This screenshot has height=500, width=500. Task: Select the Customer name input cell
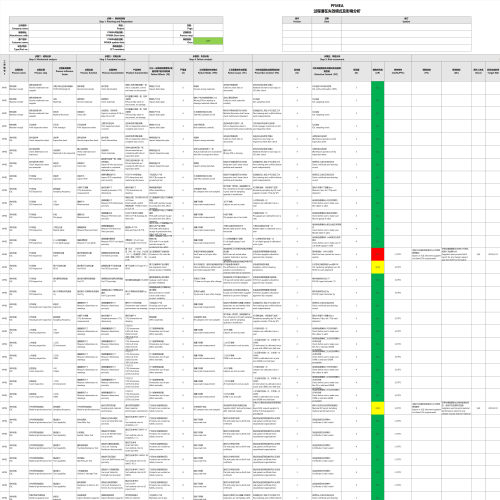point(64,41)
